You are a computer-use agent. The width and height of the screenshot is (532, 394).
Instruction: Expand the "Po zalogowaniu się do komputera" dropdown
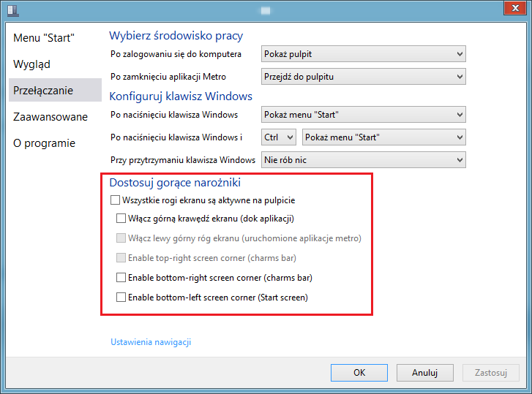pos(363,53)
